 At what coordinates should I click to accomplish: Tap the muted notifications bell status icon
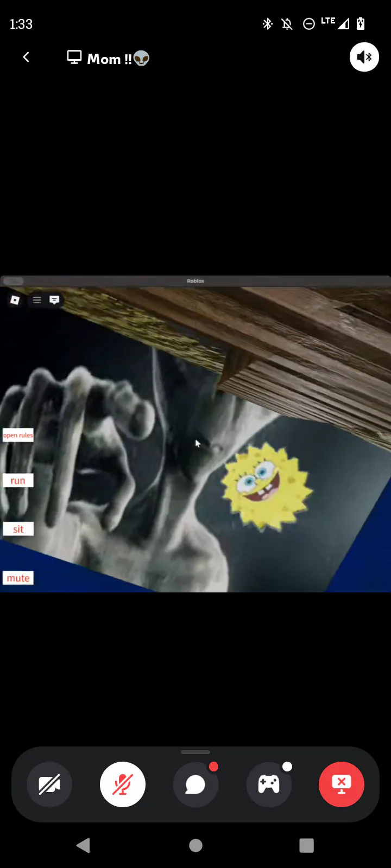(x=287, y=24)
